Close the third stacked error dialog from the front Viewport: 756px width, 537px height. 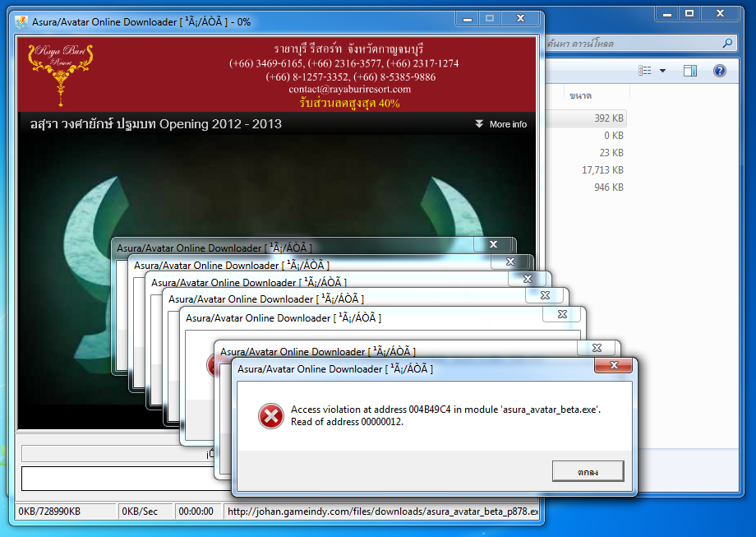(562, 315)
